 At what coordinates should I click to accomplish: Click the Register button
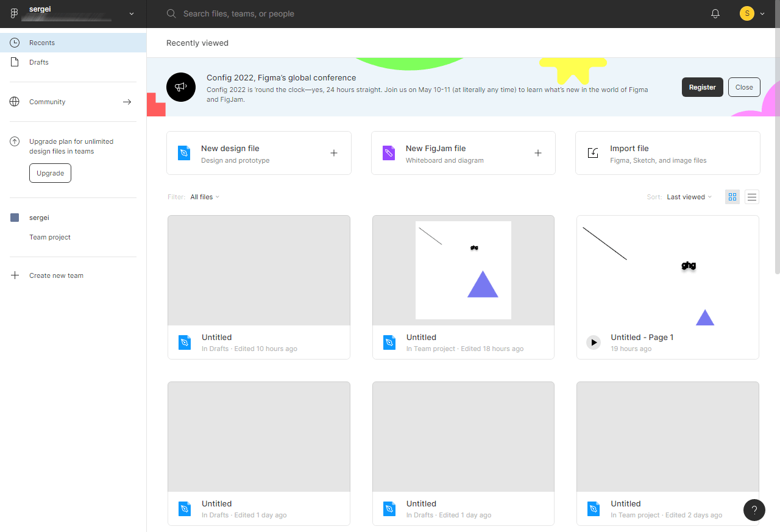pyautogui.click(x=703, y=87)
